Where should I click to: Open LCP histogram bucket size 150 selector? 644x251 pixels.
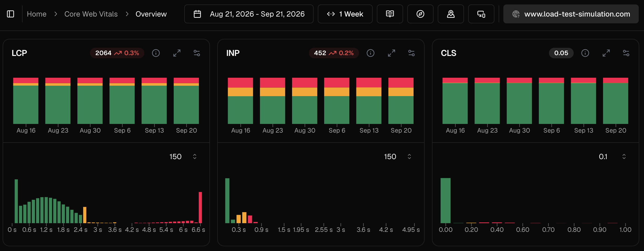183,157
